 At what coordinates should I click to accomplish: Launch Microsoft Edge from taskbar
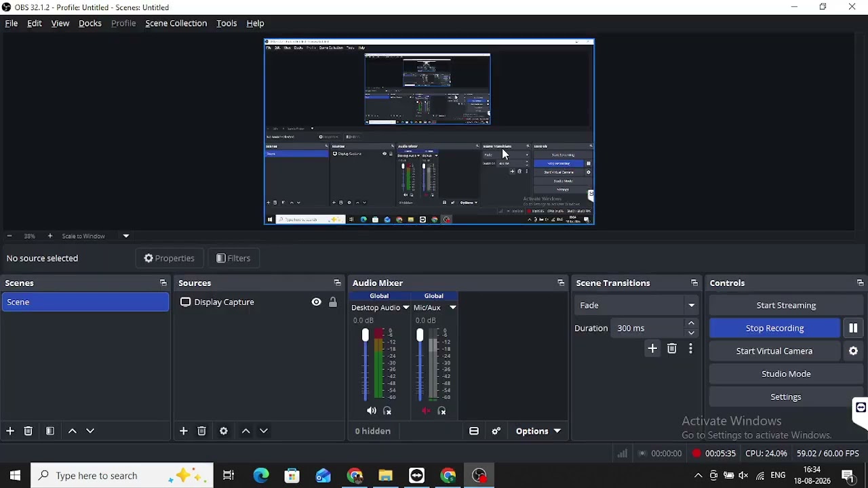click(x=261, y=476)
